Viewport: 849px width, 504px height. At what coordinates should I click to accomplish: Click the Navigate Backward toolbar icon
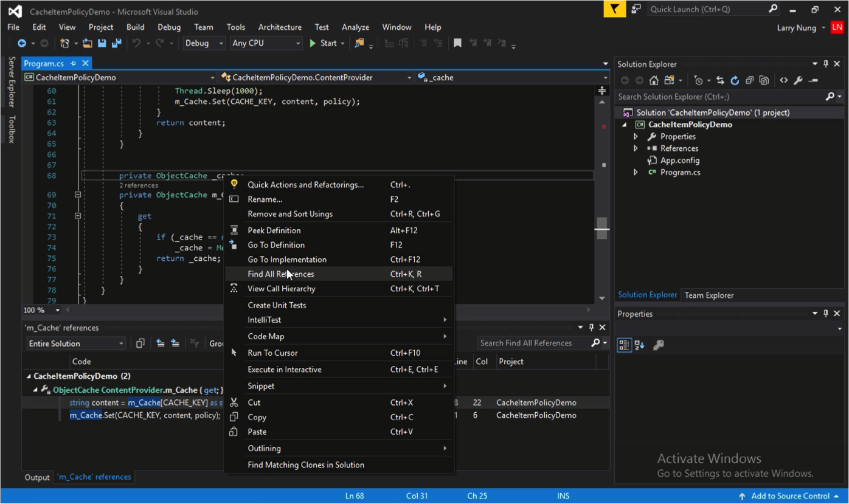tap(22, 43)
